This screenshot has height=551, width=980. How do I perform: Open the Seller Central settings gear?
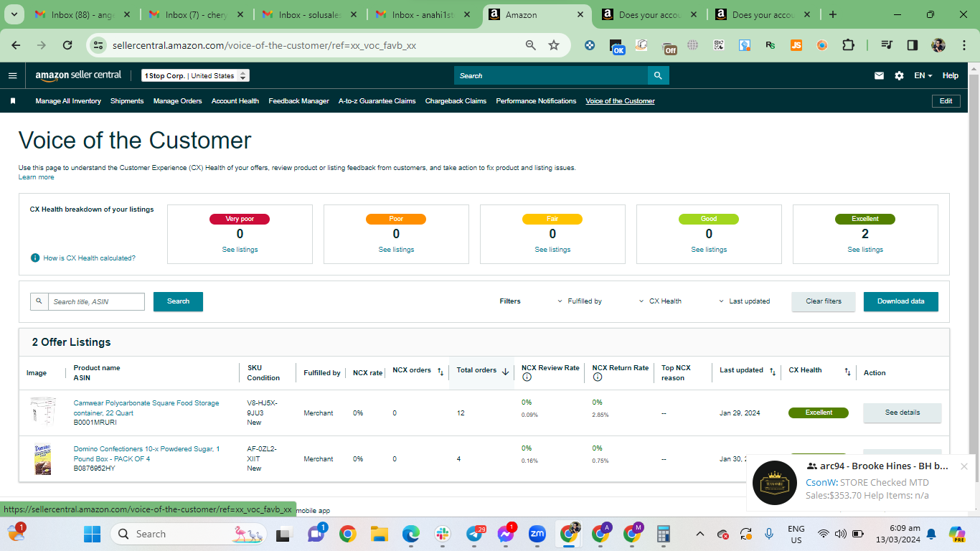[x=899, y=75]
